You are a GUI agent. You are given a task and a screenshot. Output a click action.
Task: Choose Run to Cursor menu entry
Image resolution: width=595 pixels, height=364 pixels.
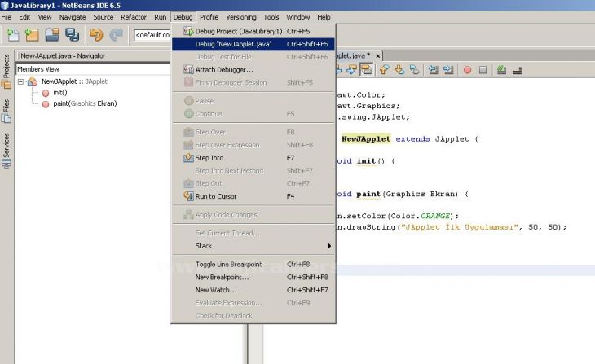(x=253, y=196)
